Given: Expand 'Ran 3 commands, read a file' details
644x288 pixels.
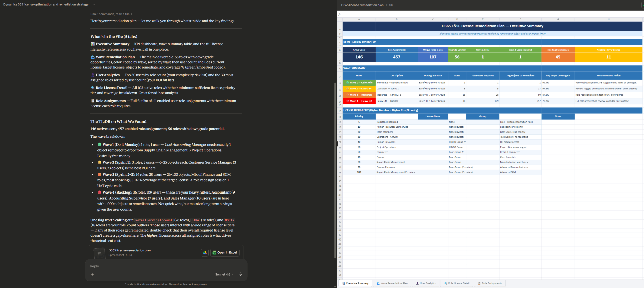Looking at the screenshot, I should 111,14.
